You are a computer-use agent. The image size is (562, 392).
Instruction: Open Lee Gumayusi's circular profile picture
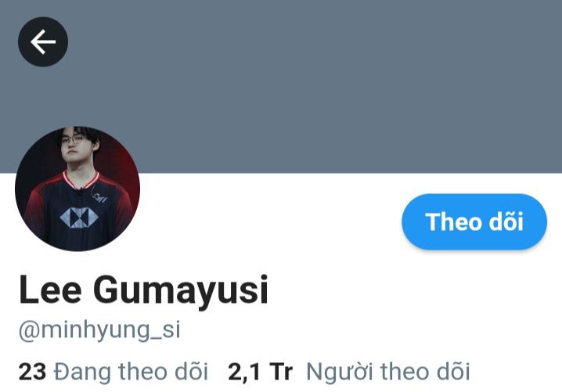pos(77,189)
